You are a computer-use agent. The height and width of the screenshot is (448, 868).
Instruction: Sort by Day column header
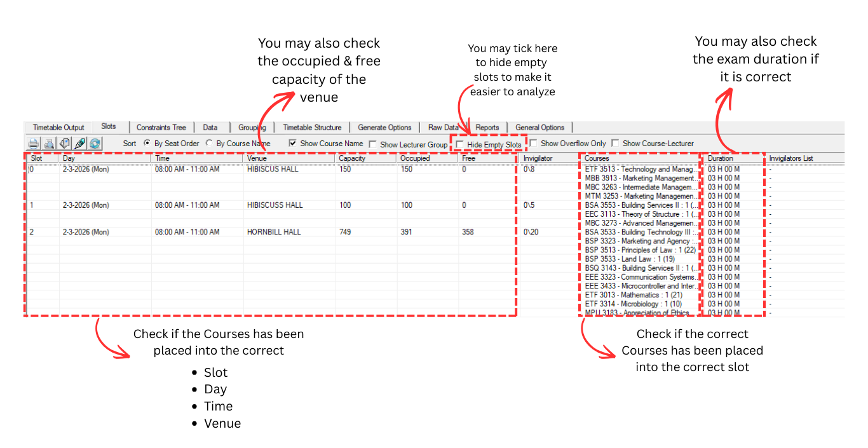(105, 158)
